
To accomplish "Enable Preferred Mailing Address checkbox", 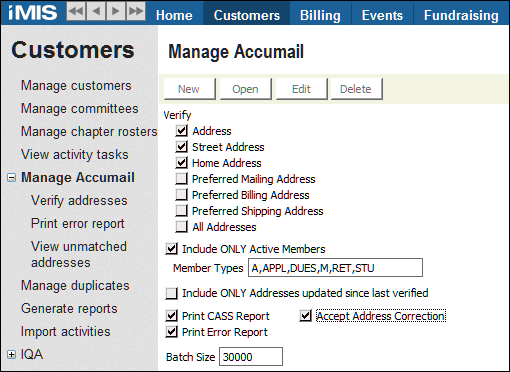I will click(181, 179).
